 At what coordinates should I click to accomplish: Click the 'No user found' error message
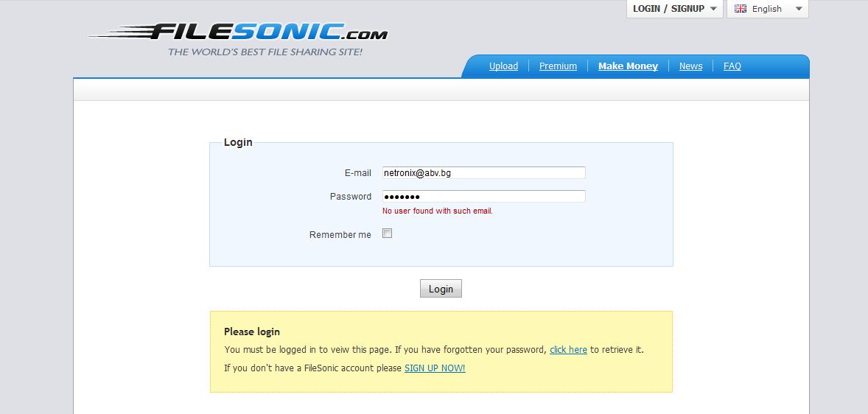437,211
